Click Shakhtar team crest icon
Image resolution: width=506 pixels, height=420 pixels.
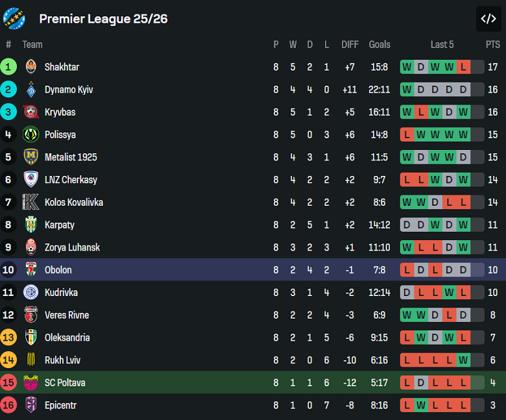click(31, 67)
